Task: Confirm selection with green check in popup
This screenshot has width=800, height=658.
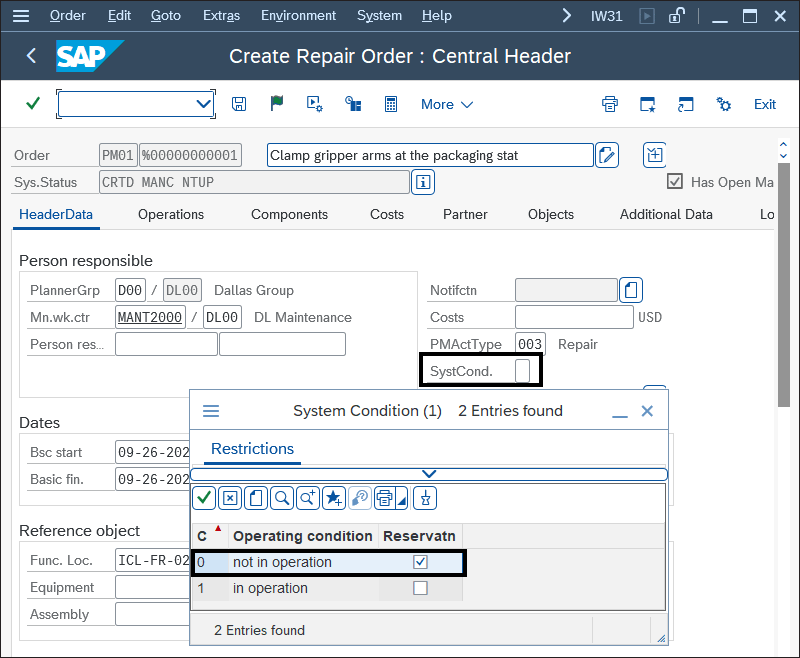Action: click(204, 498)
